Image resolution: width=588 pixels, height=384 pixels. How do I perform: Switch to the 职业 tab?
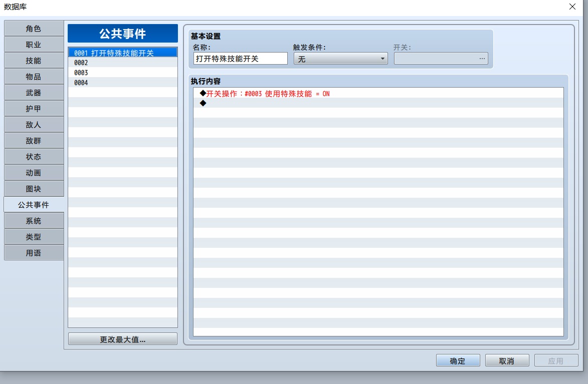coord(34,45)
